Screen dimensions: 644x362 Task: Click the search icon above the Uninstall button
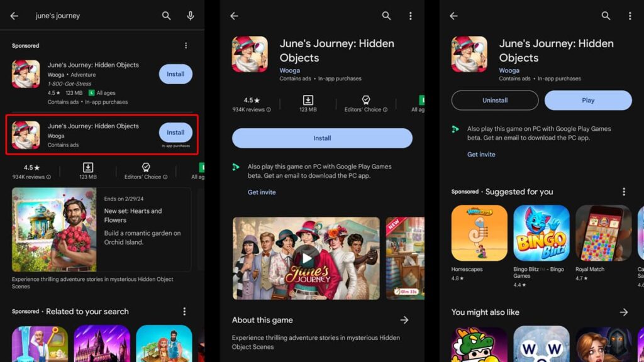pyautogui.click(x=606, y=16)
